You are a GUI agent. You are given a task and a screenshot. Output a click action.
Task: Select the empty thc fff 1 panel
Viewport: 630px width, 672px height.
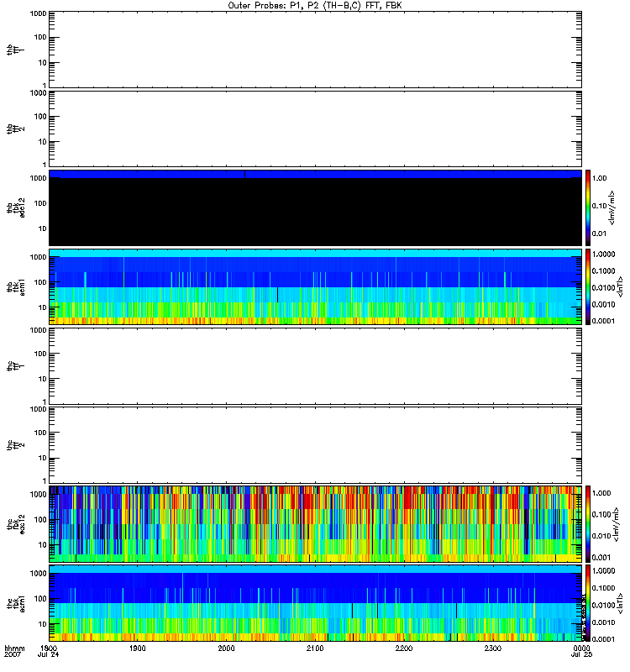[x=315, y=365]
